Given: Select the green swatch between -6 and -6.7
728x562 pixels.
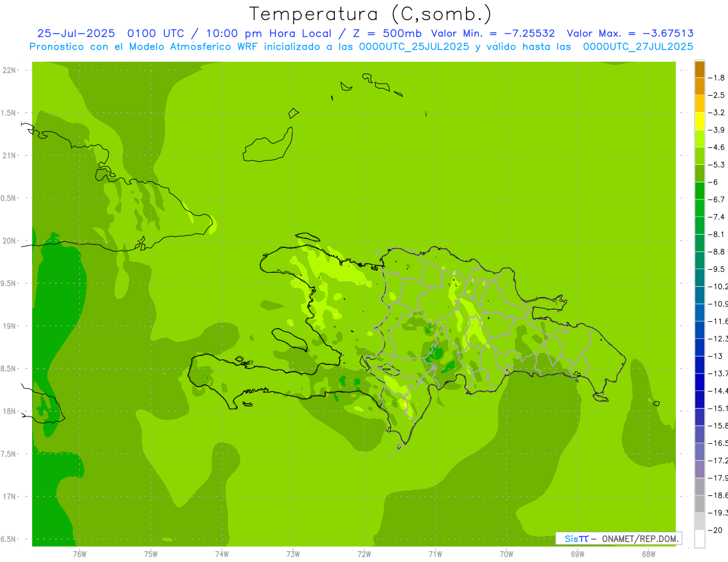Looking at the screenshot, I should (699, 191).
